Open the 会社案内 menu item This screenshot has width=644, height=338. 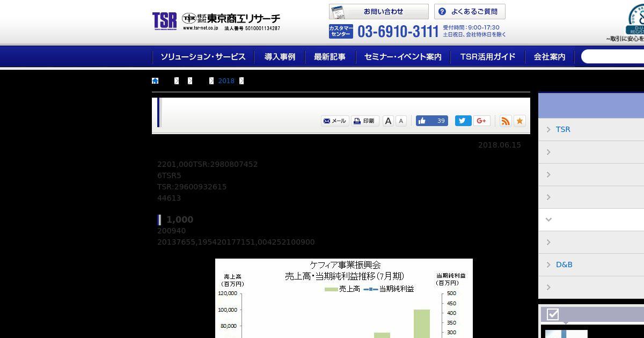[x=550, y=57]
